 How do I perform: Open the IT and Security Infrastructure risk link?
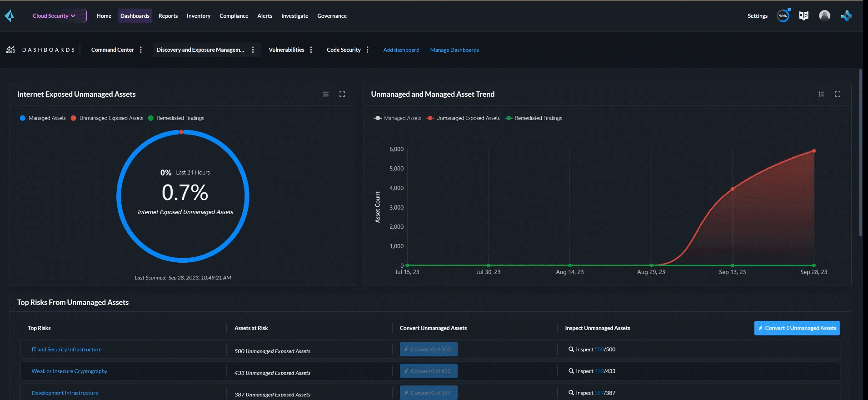coord(66,350)
